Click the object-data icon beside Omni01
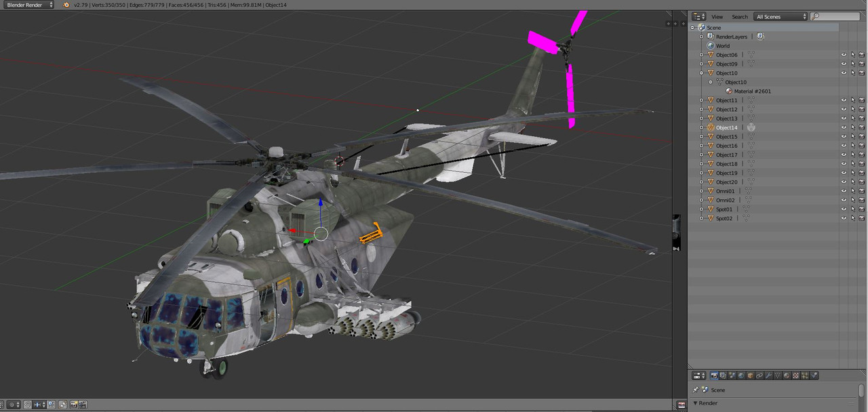Image resolution: width=868 pixels, height=412 pixels. coord(748,191)
